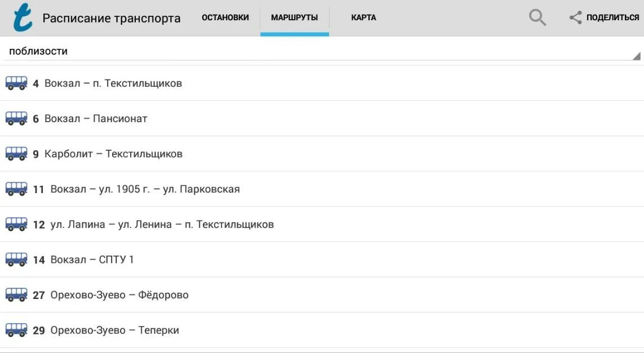Select the МАРШРУТЫ tab
Image resolution: width=644 pixels, height=353 pixels.
point(295,17)
